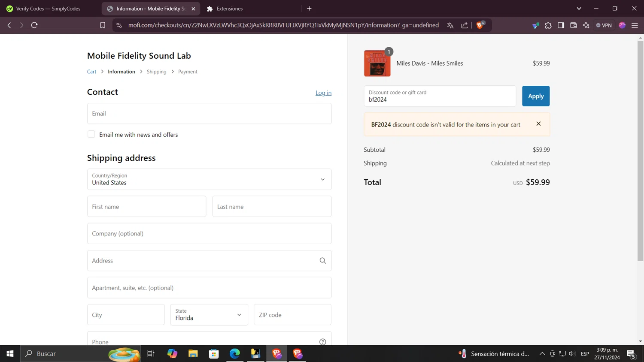
Task: Go back with the browser back arrow
Action: [9, 25]
